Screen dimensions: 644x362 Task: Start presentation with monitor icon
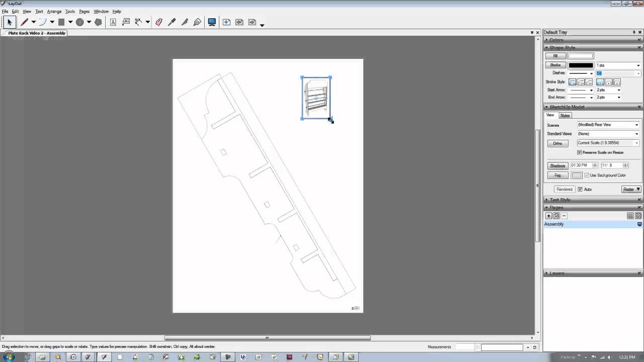(x=212, y=22)
